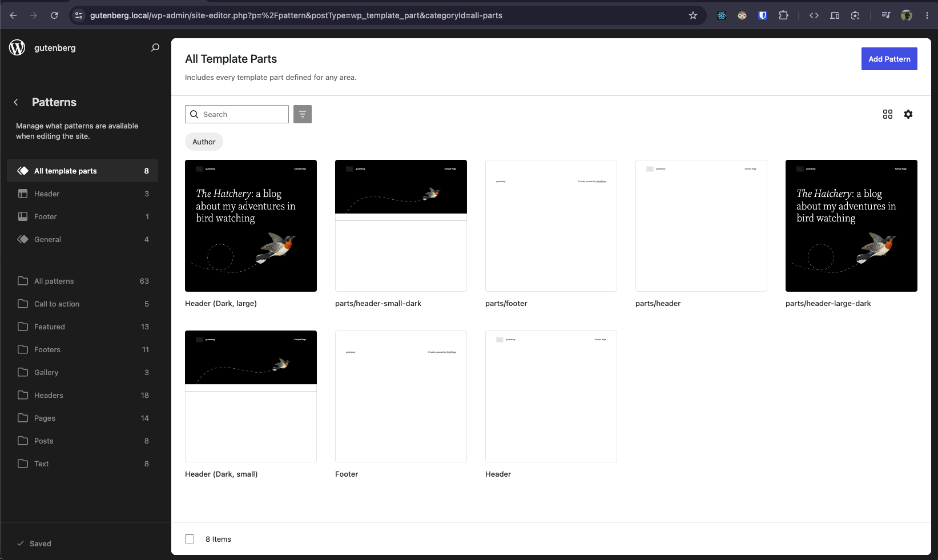Click the Posts folder icon
Image resolution: width=938 pixels, height=560 pixels.
[x=23, y=441]
